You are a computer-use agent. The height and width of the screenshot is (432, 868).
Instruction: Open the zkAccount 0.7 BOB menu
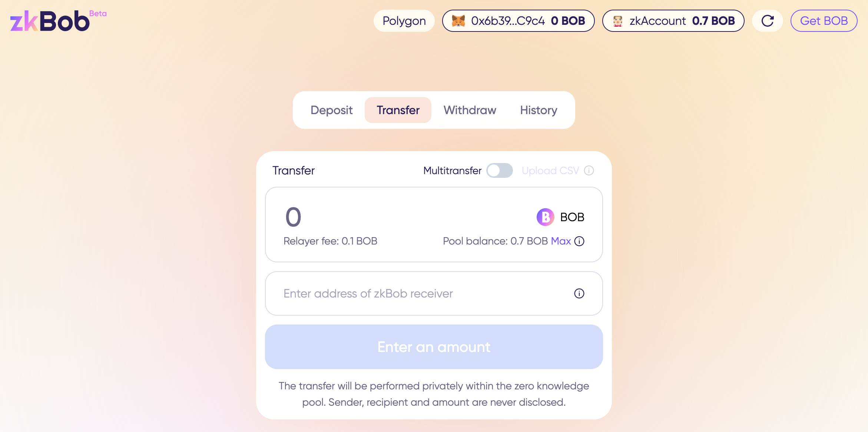673,21
